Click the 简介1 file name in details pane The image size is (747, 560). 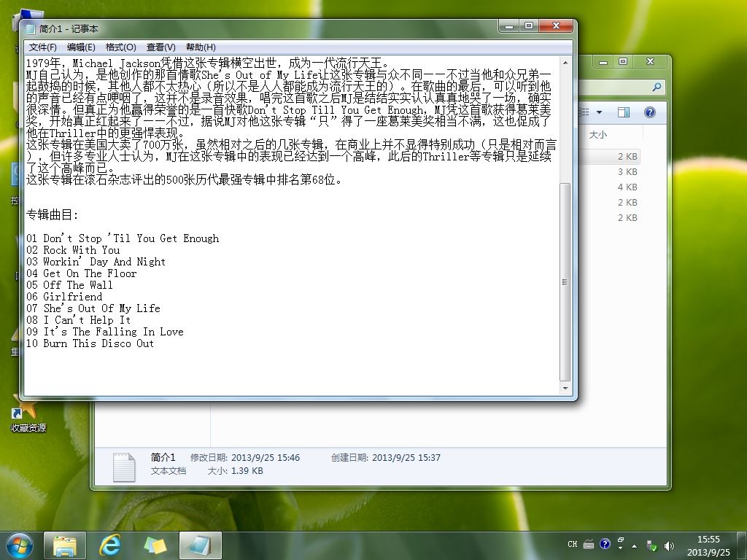pos(163,457)
